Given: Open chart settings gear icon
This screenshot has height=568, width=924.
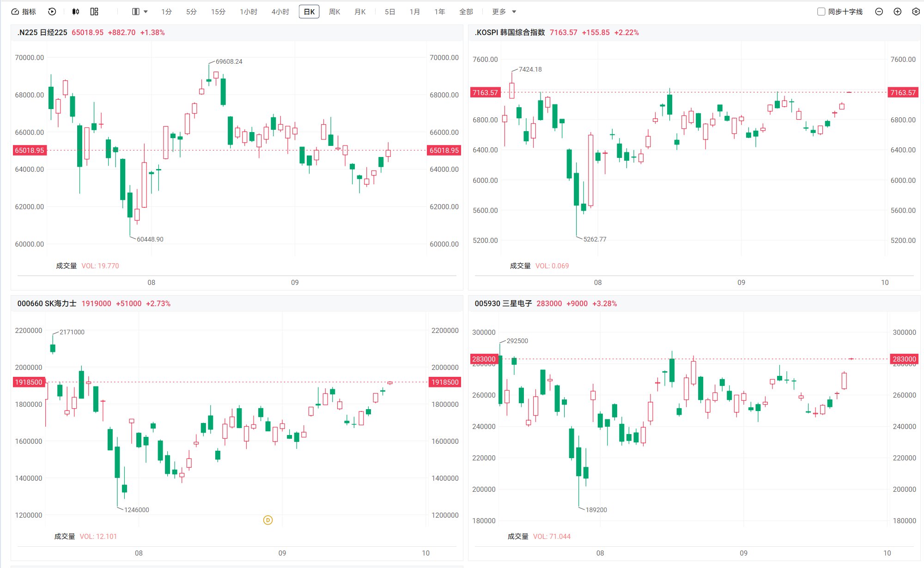Looking at the screenshot, I should pos(916,12).
